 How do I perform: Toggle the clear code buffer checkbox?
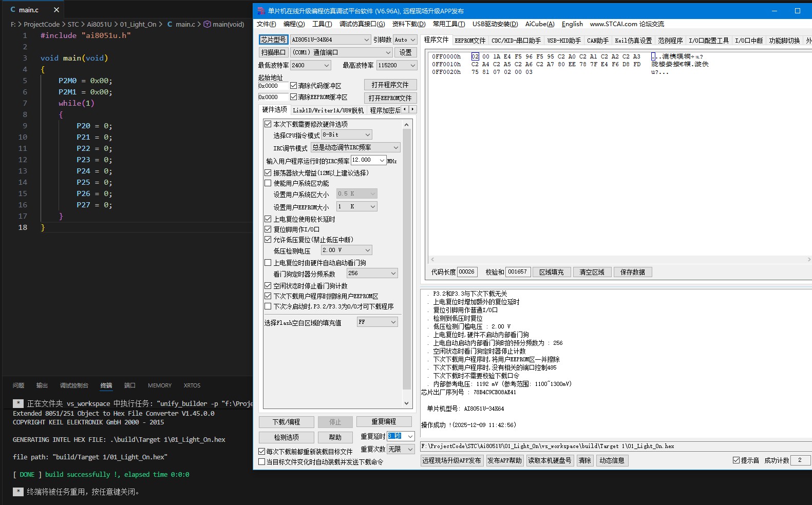[294, 86]
